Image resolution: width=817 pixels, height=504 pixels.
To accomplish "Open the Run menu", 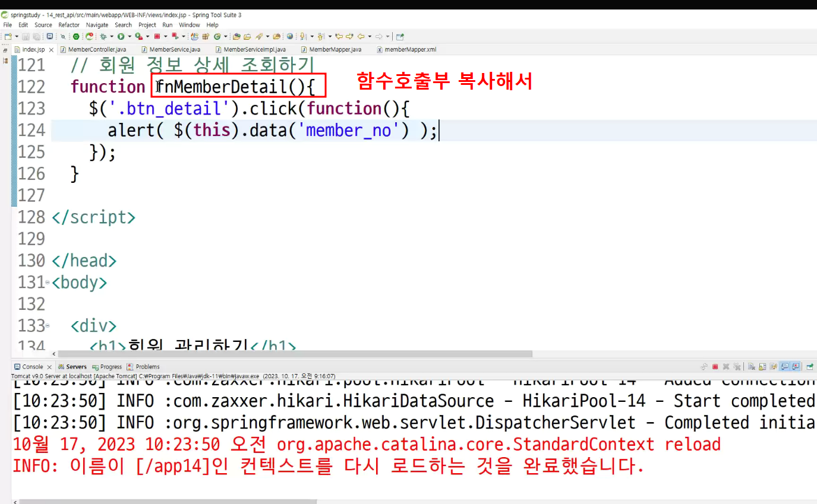I will pos(168,25).
